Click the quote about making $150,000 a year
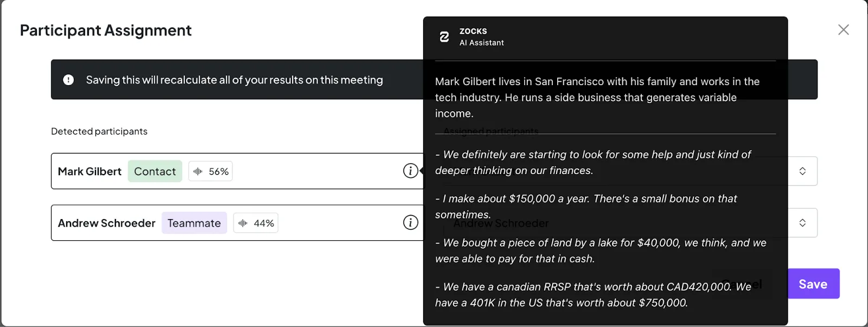The image size is (868, 327). 586,207
